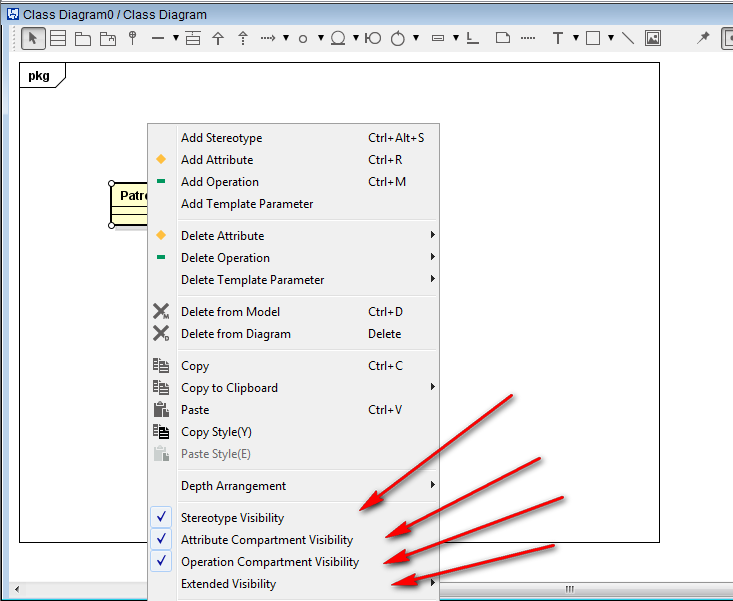733x601 pixels.
Task: Choose Add Attribute from context menu
Action: point(217,160)
